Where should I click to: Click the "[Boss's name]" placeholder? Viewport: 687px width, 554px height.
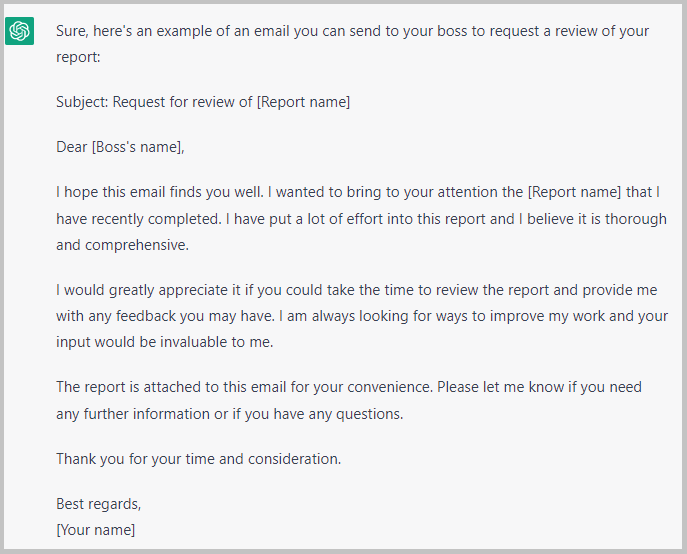point(138,147)
